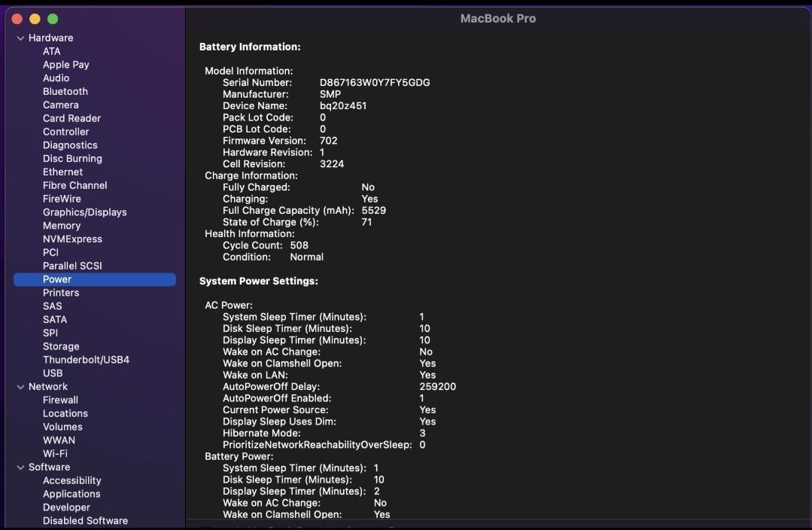This screenshot has width=812, height=530.
Task: Show Bluetooth information
Action: tap(65, 92)
